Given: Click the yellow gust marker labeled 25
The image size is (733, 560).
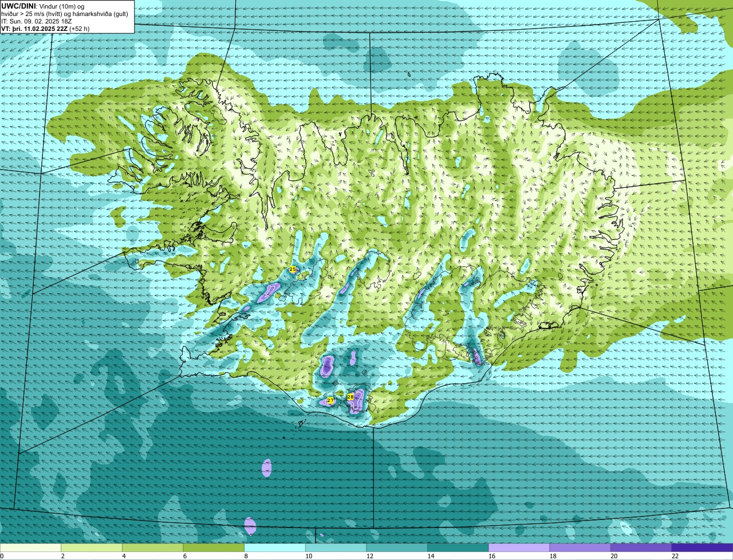Looking at the screenshot, I should coord(293,269).
